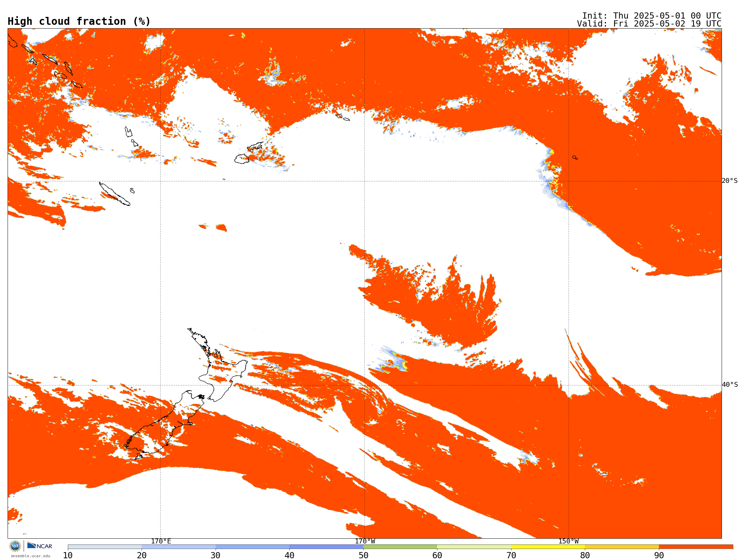The image size is (744, 560).
Task: Click the 80–90 amber colorbar segment
Action: pyautogui.click(x=622, y=547)
